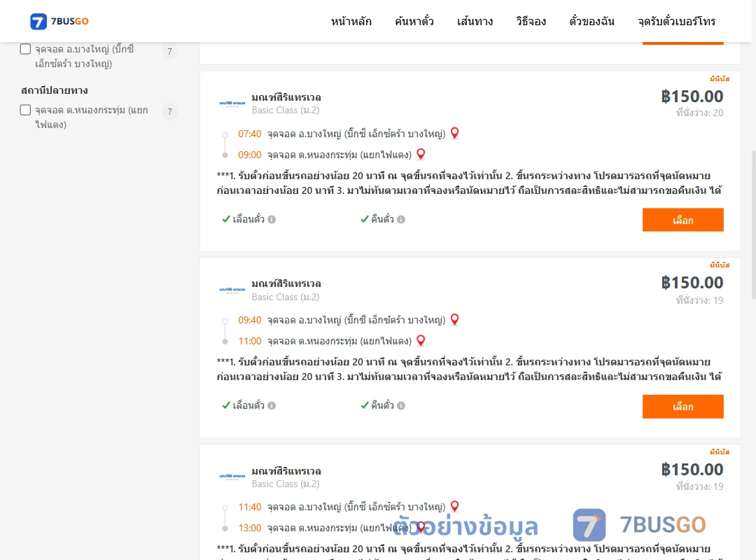Open ตั๋วของฉัน from the navigation
Viewport: 756px width, 560px height.
pos(591,21)
